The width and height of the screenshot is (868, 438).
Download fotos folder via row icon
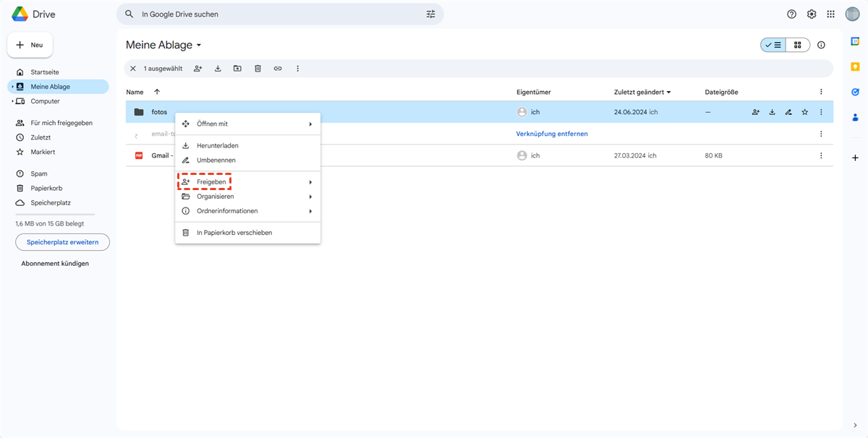pos(772,112)
